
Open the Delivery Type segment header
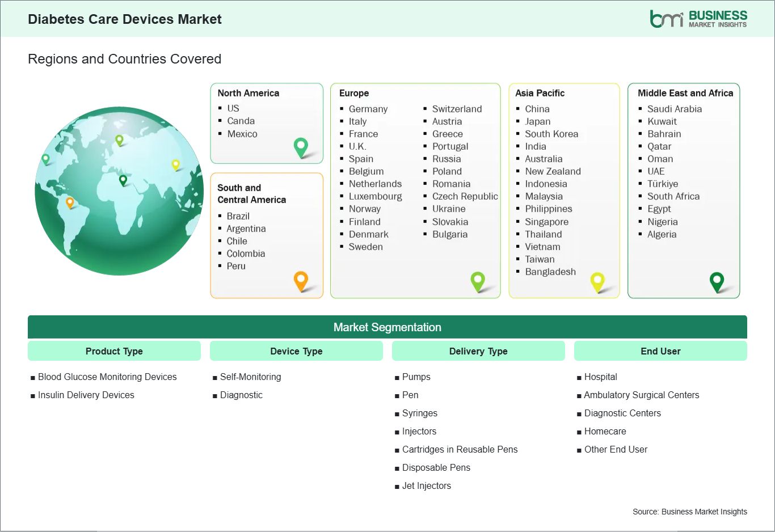[x=478, y=351]
